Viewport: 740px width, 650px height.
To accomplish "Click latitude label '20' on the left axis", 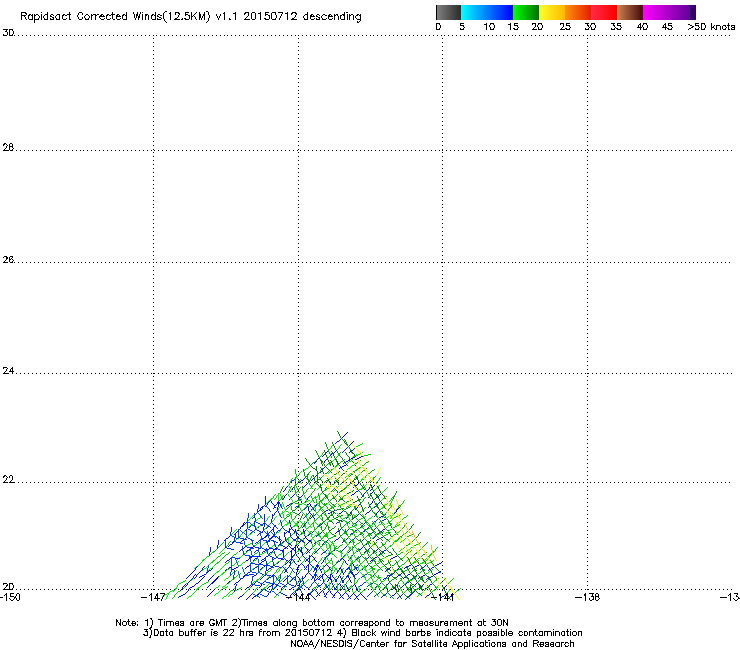I will point(8,587).
